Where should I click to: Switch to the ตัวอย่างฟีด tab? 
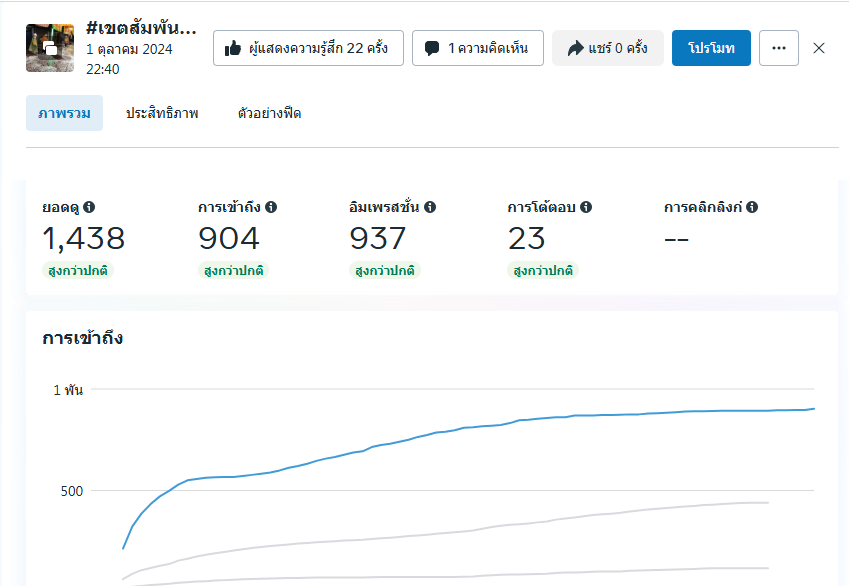click(269, 114)
